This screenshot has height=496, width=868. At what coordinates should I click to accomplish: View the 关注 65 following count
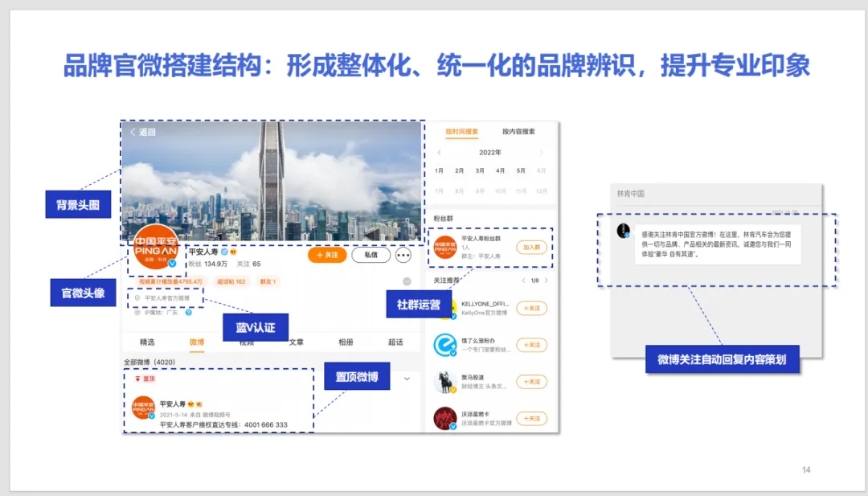click(x=248, y=264)
